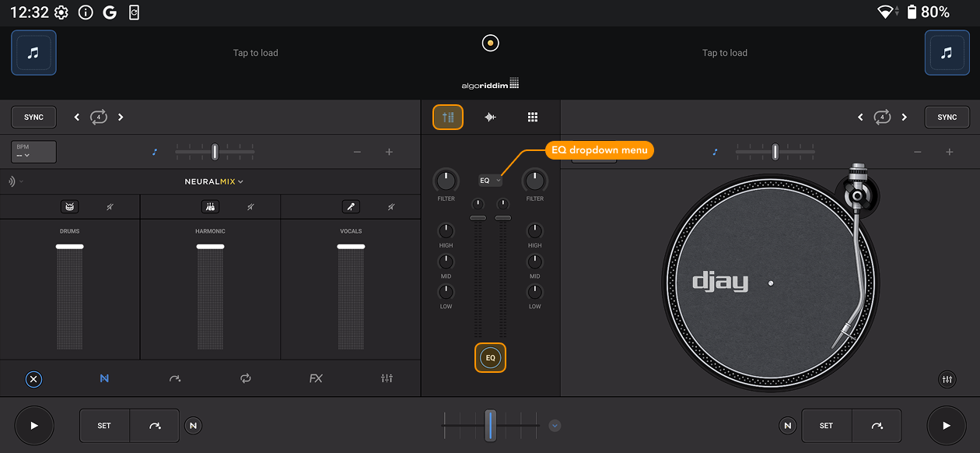
Task: Select the Drums stem icon
Action: (69, 206)
